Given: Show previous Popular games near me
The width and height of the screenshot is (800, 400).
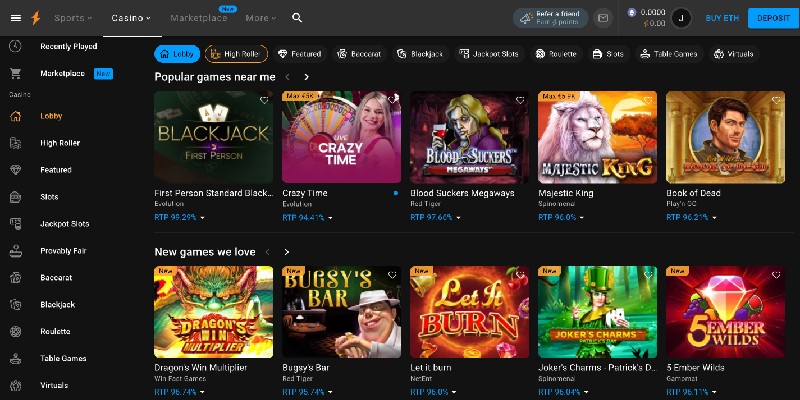Looking at the screenshot, I should [288, 77].
